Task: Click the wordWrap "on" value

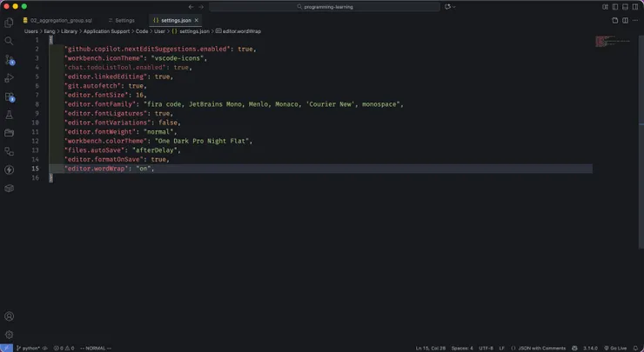Action: coord(143,169)
